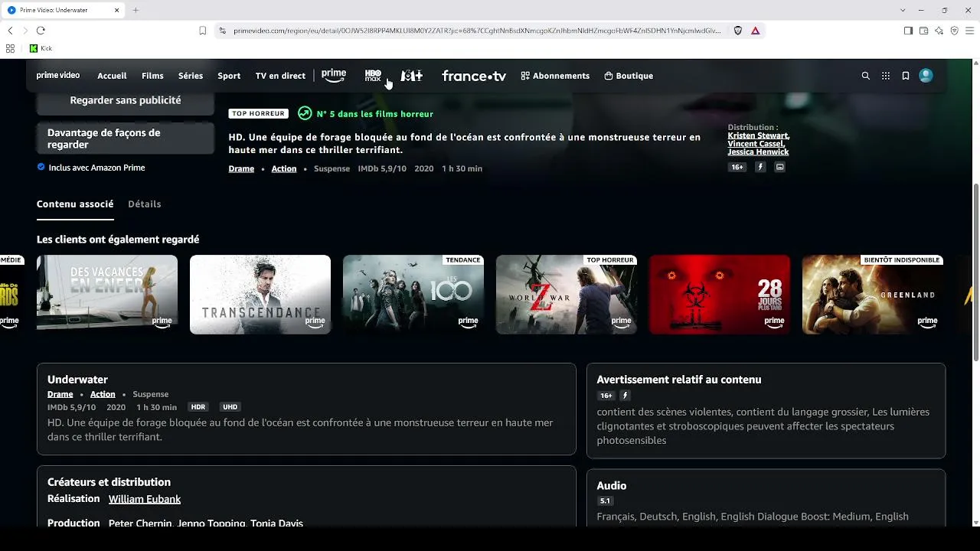Click the subtitles badge under Distribution

(780, 167)
